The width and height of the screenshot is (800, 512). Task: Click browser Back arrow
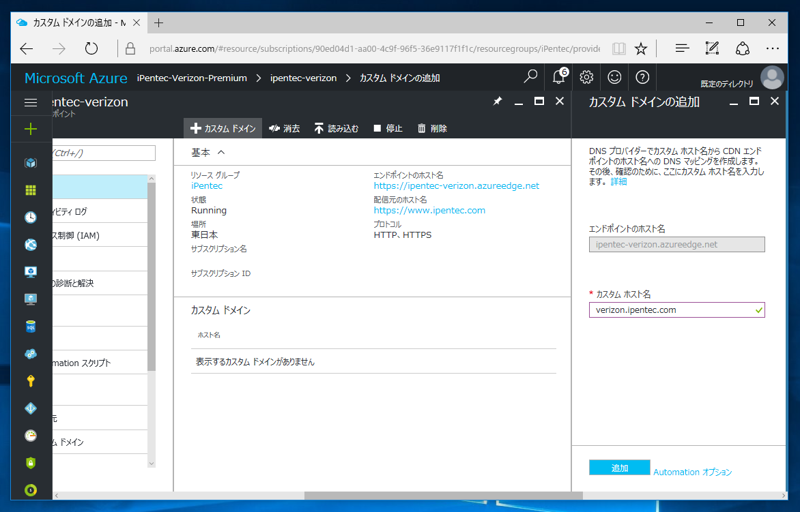tap(27, 49)
